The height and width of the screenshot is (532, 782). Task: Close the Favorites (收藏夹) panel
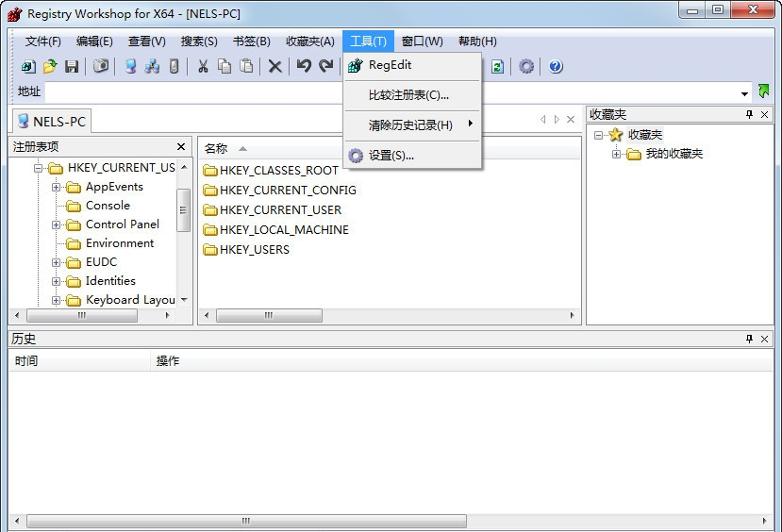[764, 114]
